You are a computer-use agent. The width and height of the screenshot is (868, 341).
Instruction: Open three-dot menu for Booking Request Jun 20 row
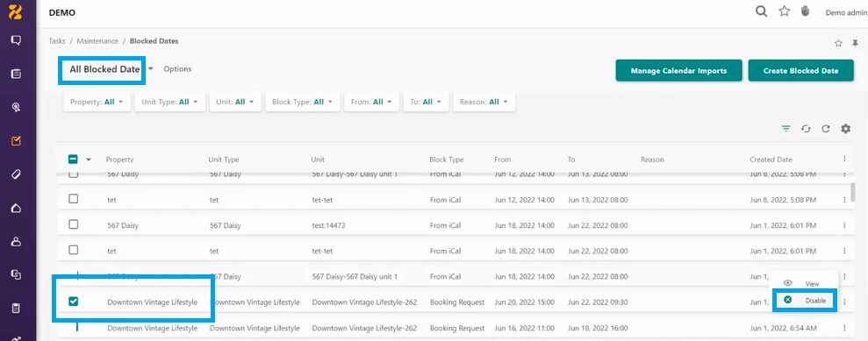coord(844,302)
